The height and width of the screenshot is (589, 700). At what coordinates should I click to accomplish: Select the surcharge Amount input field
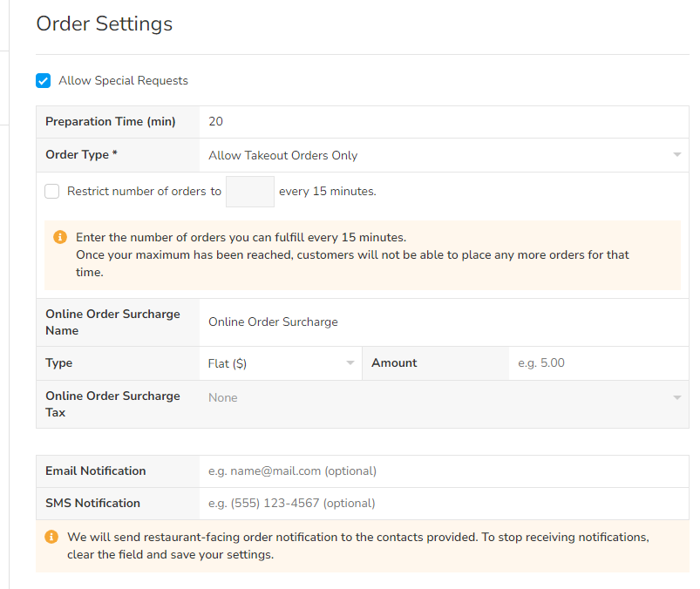click(598, 363)
